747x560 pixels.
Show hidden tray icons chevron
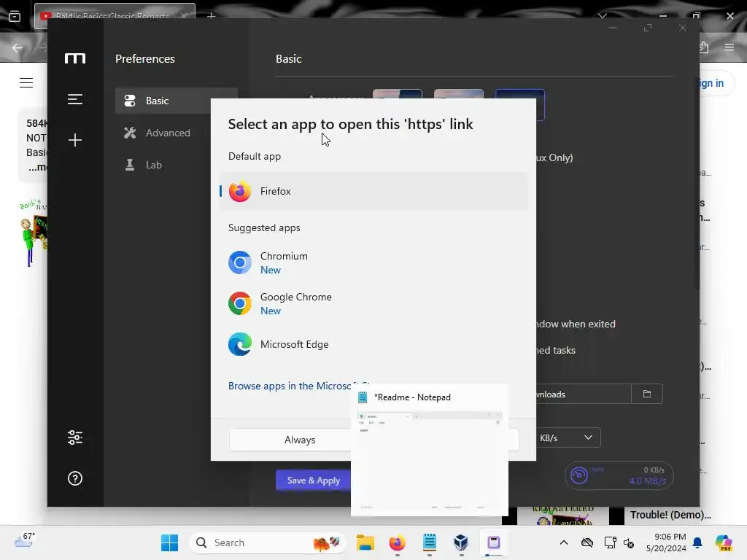tap(564, 542)
